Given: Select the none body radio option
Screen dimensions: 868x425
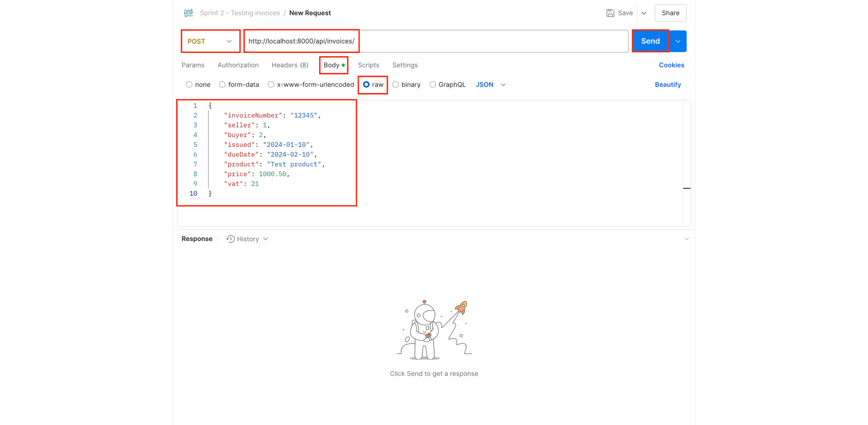Looking at the screenshot, I should 189,85.
